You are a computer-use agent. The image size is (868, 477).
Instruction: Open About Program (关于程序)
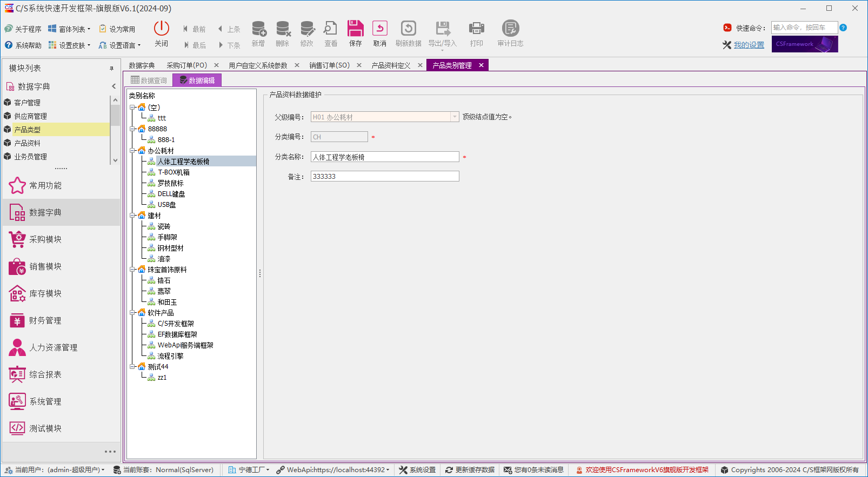(23, 29)
